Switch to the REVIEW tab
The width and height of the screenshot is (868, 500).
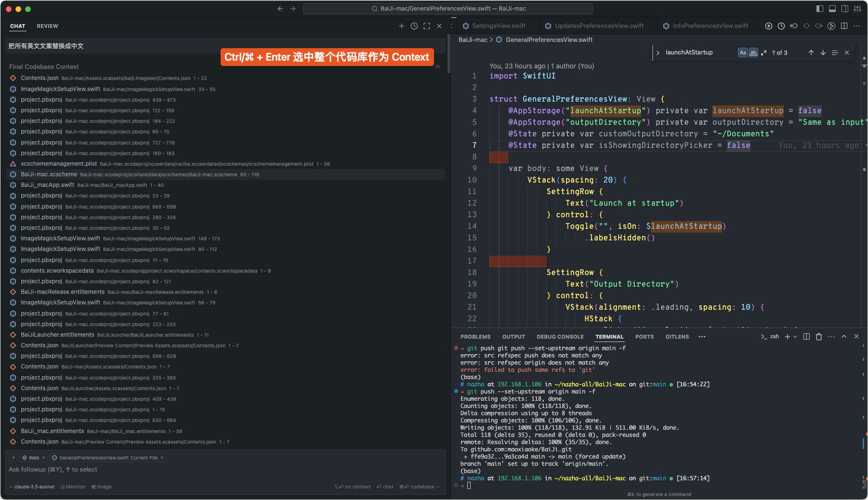click(x=47, y=26)
